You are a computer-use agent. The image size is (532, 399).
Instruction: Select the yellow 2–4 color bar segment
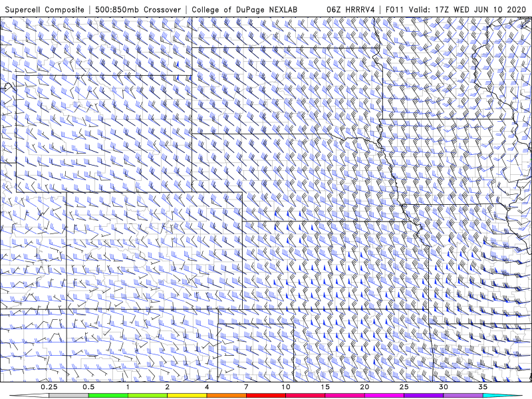click(x=187, y=396)
